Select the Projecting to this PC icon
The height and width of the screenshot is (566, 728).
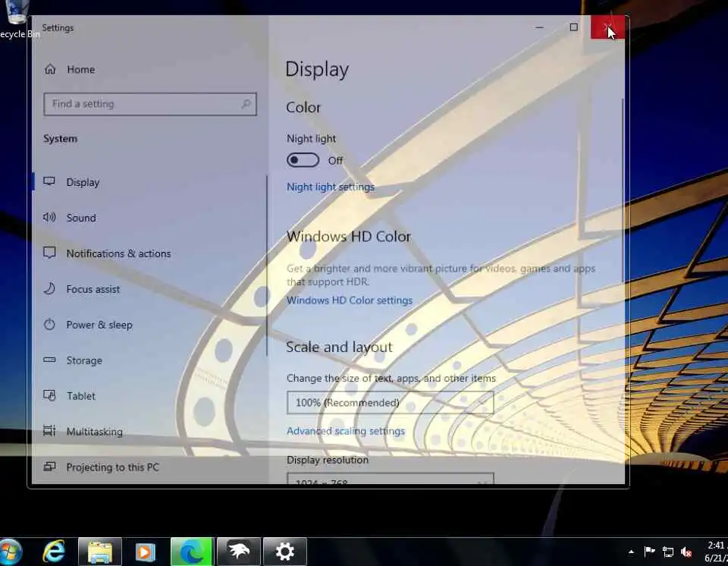(49, 467)
